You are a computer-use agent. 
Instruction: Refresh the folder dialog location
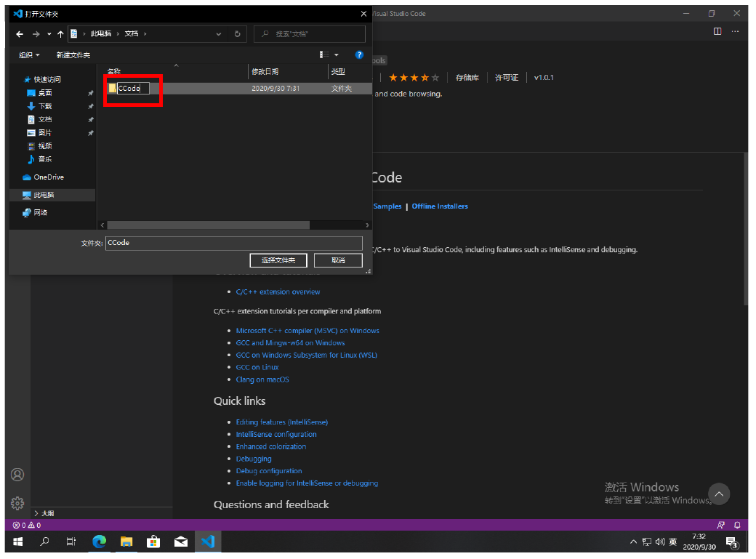(x=237, y=34)
